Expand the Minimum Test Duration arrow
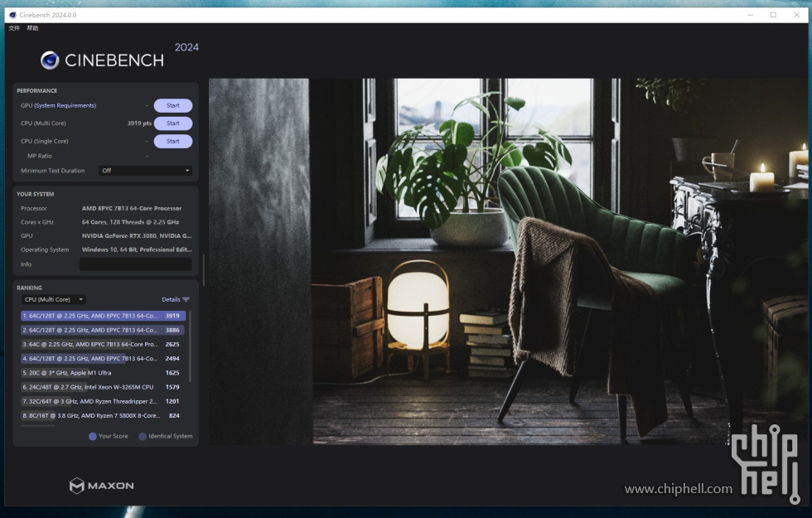This screenshot has width=812, height=518. tap(187, 170)
